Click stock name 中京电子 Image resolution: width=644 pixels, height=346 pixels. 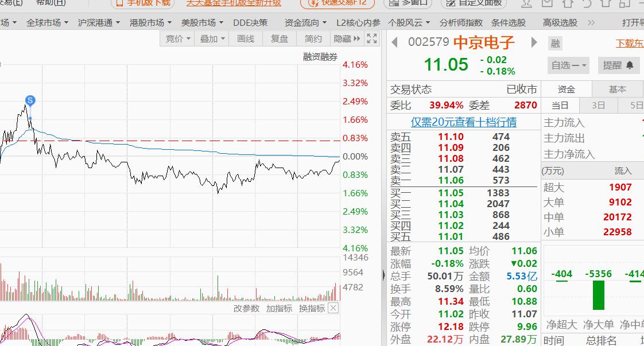pos(484,42)
